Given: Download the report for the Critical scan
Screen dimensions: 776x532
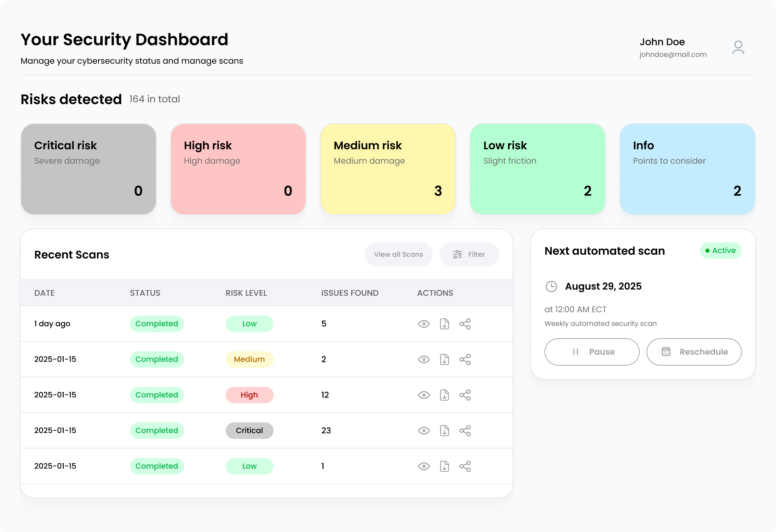Looking at the screenshot, I should [x=445, y=430].
